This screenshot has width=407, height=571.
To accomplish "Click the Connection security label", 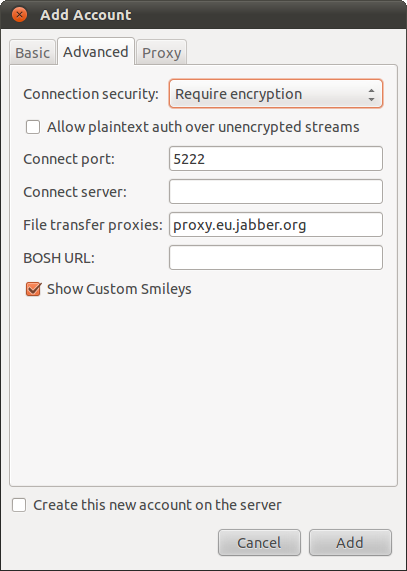I will [91, 94].
